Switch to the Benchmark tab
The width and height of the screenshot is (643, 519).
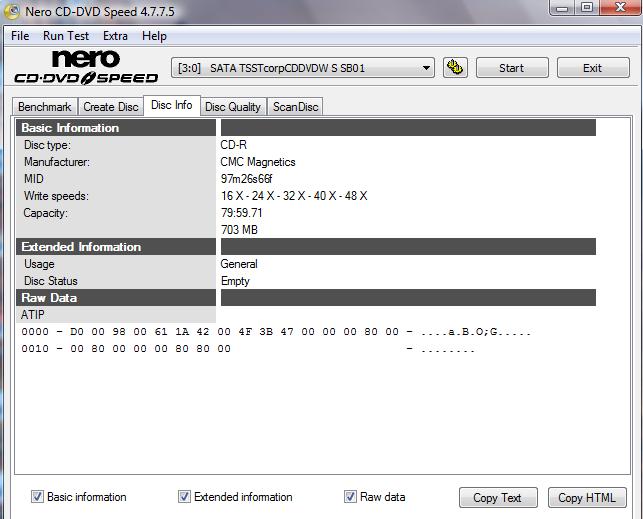point(45,107)
